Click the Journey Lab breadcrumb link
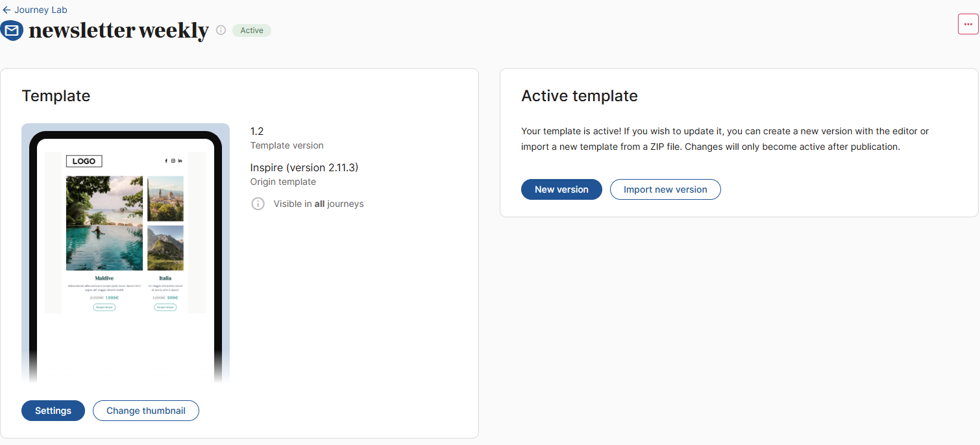Screen dimensions: 980x445 (x=41, y=10)
